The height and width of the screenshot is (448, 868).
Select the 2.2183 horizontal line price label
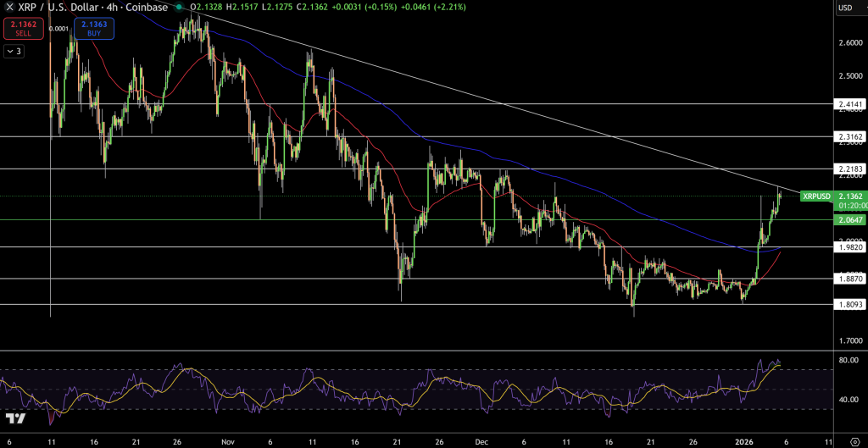coord(849,169)
